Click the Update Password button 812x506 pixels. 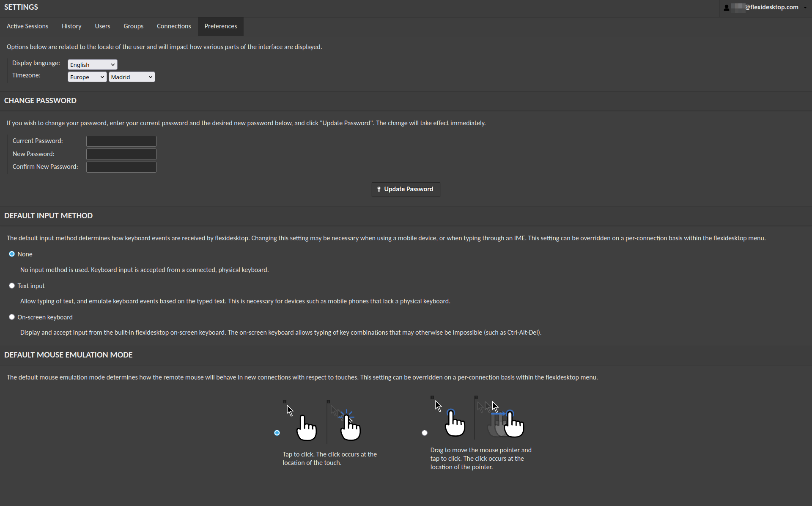click(x=406, y=189)
